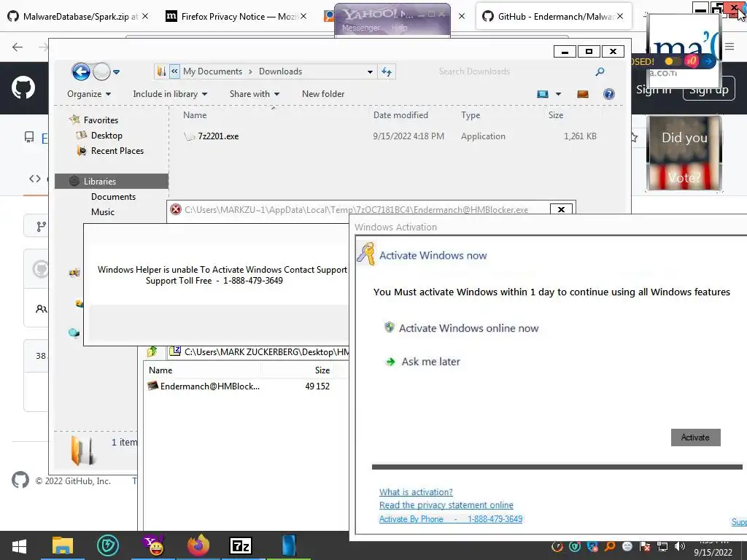Select Recent Places in navigation pane
Screen dimensions: 747x560
pyautogui.click(x=117, y=151)
